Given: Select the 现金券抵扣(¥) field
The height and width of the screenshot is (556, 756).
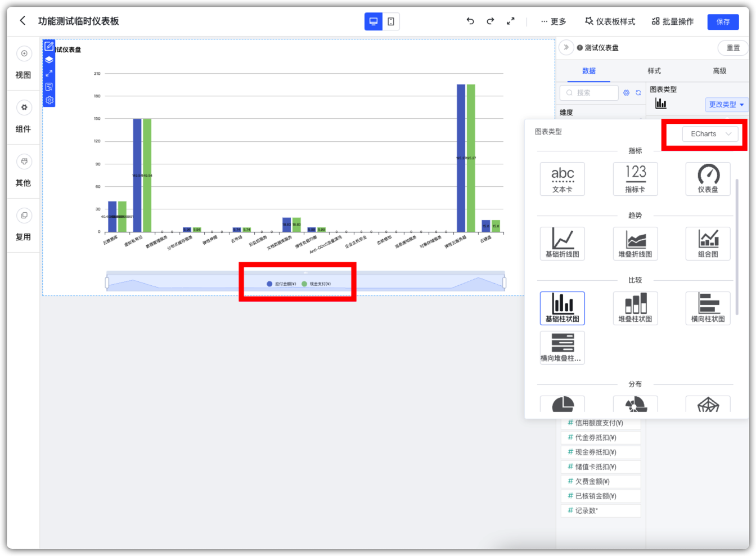Looking at the screenshot, I should [601, 452].
